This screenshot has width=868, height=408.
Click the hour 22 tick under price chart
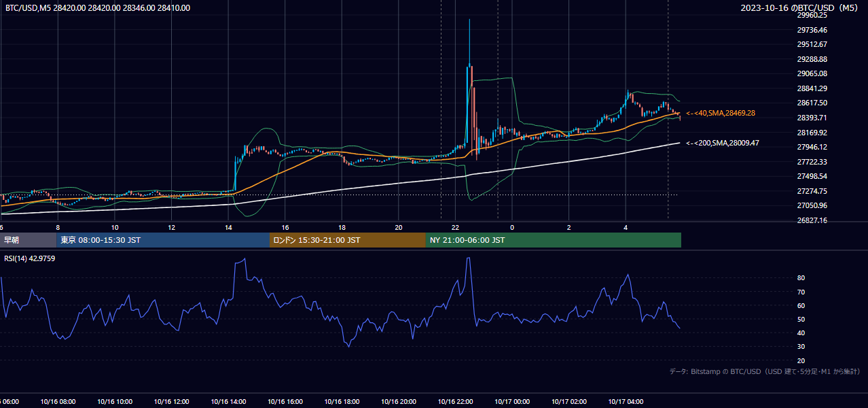point(455,227)
